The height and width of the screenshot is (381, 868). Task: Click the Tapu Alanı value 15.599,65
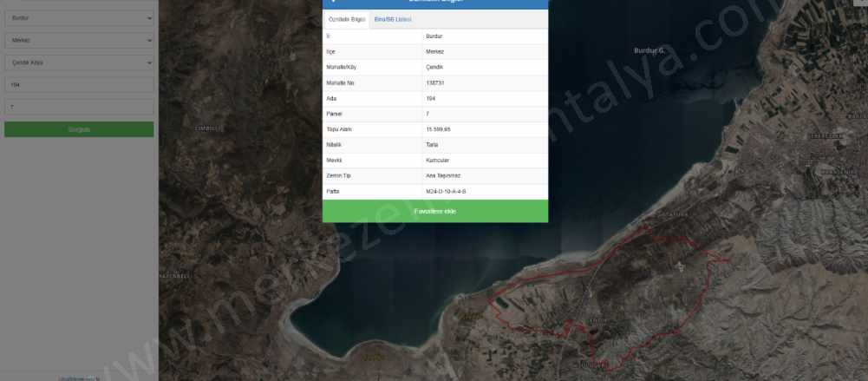pyautogui.click(x=438, y=128)
